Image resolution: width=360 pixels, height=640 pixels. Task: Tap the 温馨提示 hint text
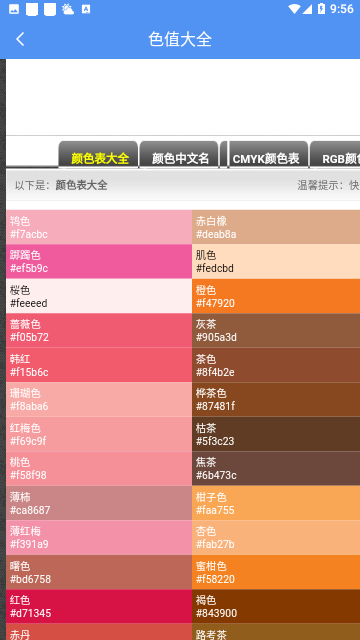tap(328, 185)
